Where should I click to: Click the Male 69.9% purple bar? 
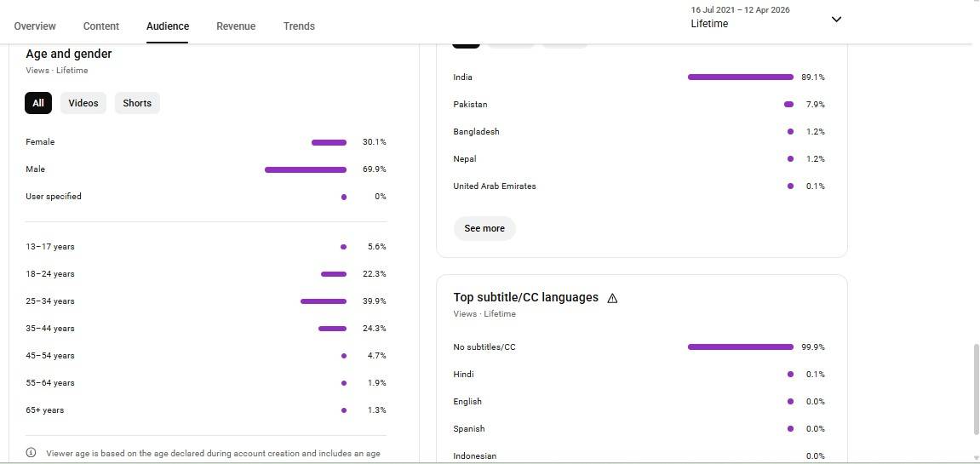tap(306, 169)
